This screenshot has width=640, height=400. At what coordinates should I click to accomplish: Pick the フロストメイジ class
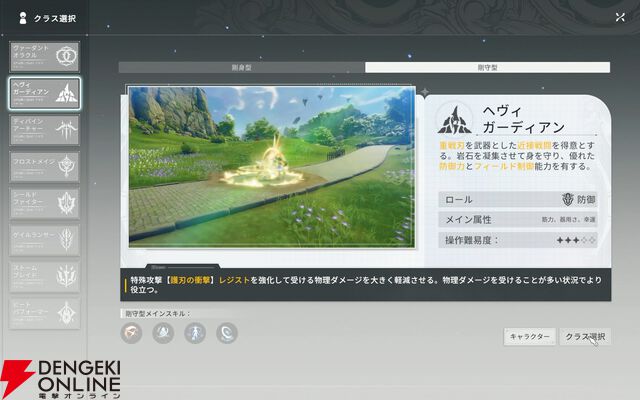coord(44,165)
